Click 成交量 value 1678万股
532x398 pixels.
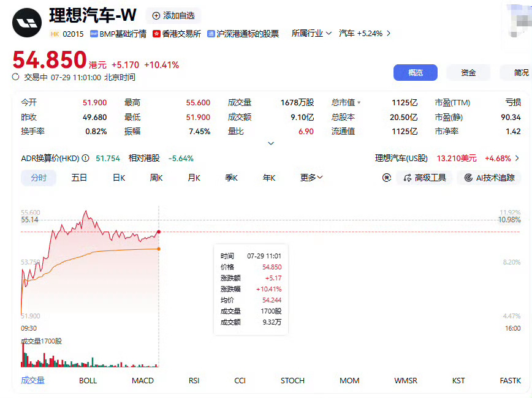pos(297,102)
